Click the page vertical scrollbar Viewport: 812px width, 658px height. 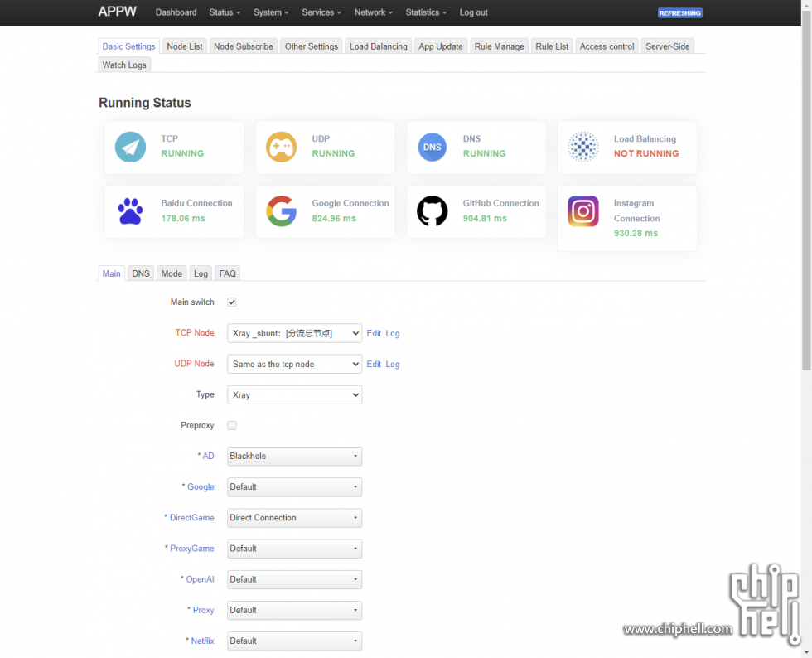coord(806,190)
